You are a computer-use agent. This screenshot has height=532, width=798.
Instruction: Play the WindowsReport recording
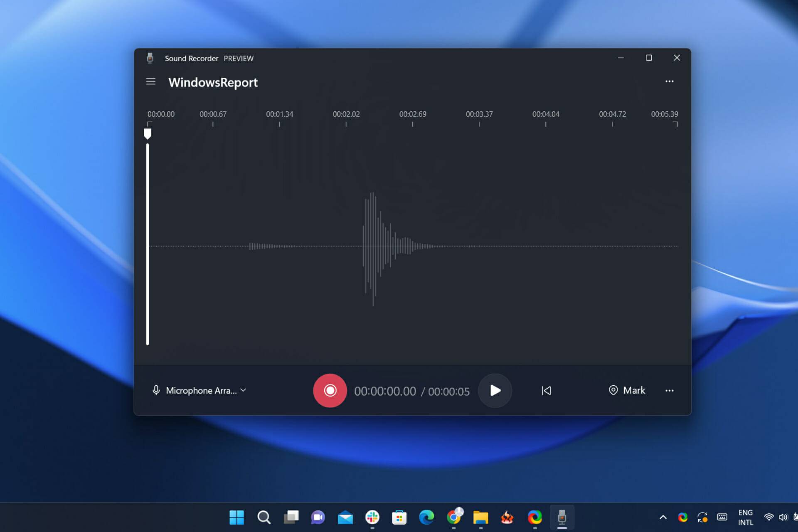[x=495, y=390]
